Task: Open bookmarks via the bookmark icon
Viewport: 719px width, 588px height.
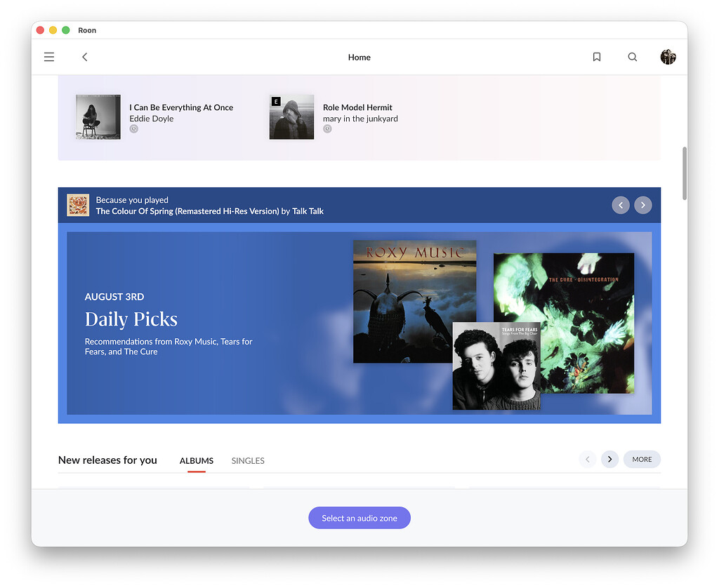Action: tap(597, 57)
